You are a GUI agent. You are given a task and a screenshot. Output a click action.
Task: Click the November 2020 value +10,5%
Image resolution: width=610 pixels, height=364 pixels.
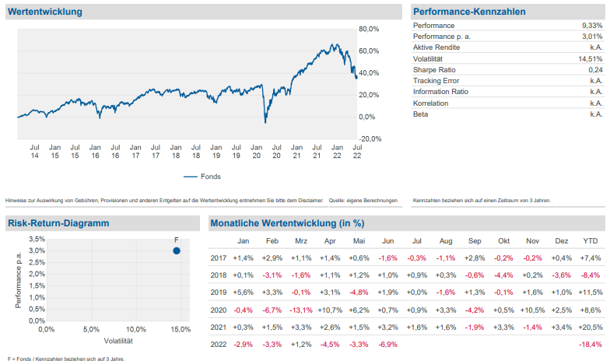532,310
